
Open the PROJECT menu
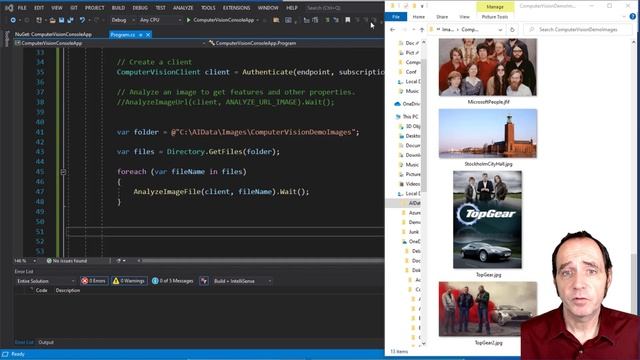(x=94, y=8)
